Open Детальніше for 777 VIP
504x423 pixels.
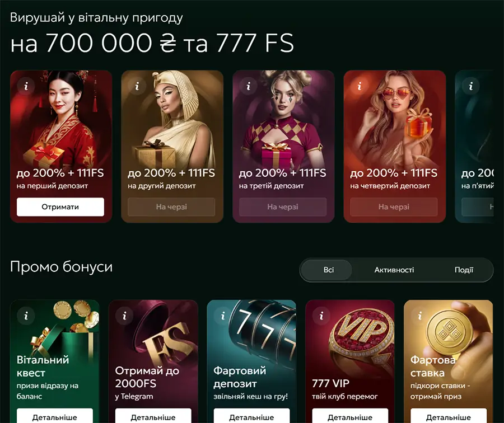coord(350,416)
